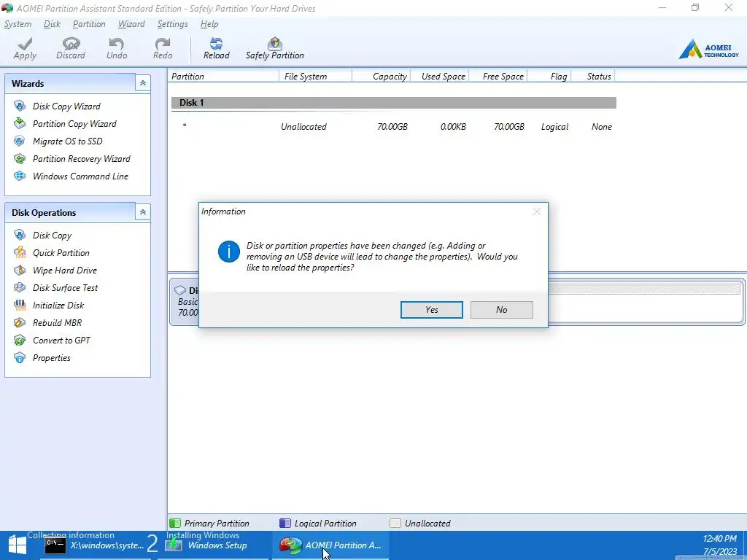Click Yes to reload properties
Image resolution: width=747 pixels, height=560 pixels.
432,310
